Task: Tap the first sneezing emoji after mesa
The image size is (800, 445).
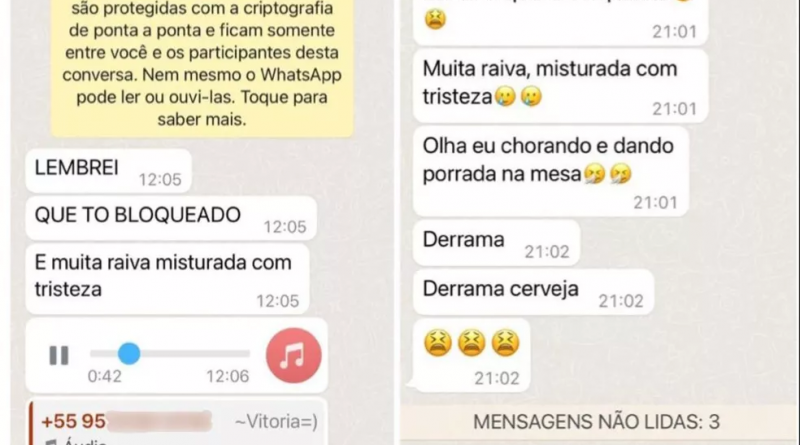Action: point(594,174)
